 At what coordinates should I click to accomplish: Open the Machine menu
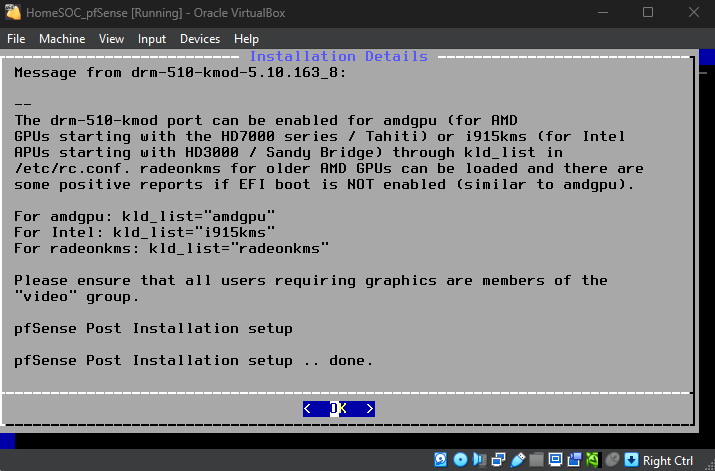[x=62, y=39]
